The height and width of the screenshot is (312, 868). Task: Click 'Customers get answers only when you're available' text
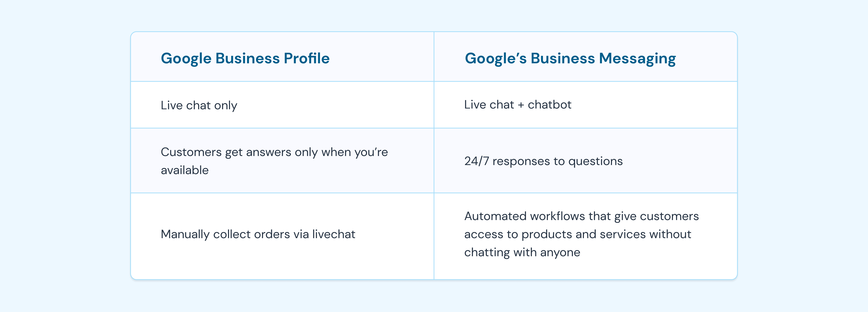[x=274, y=161]
